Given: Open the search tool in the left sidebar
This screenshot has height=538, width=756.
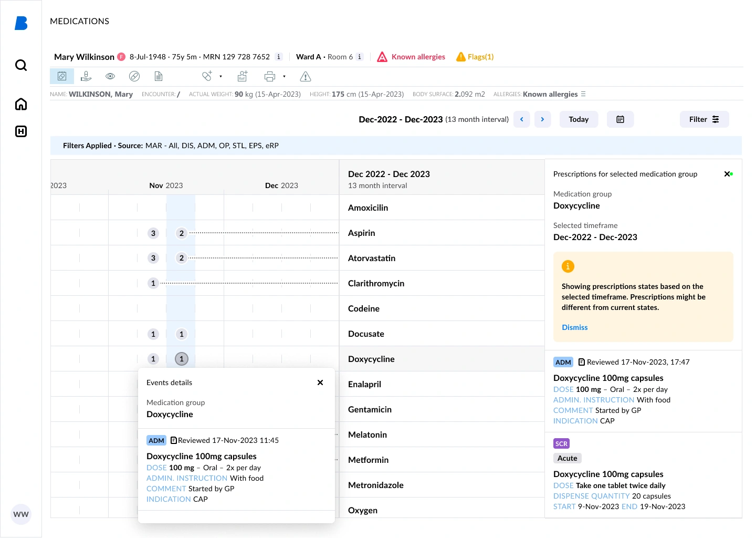Looking at the screenshot, I should pos(20,65).
